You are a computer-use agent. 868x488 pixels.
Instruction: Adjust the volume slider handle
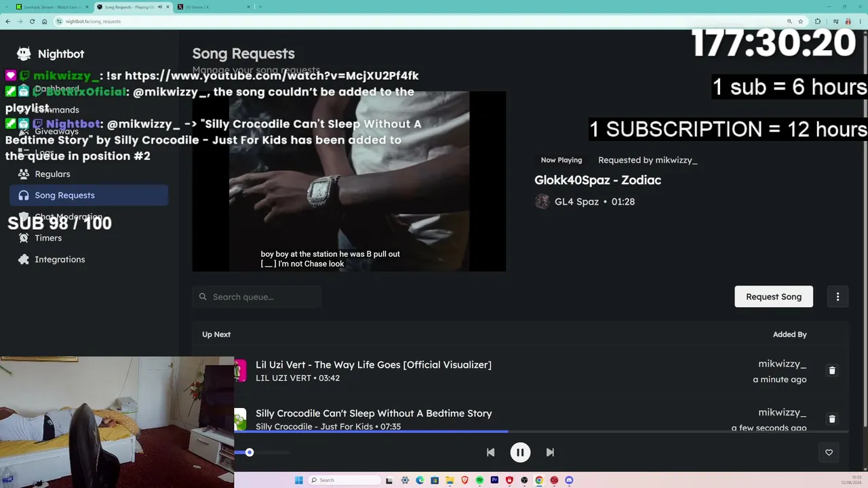click(250, 452)
